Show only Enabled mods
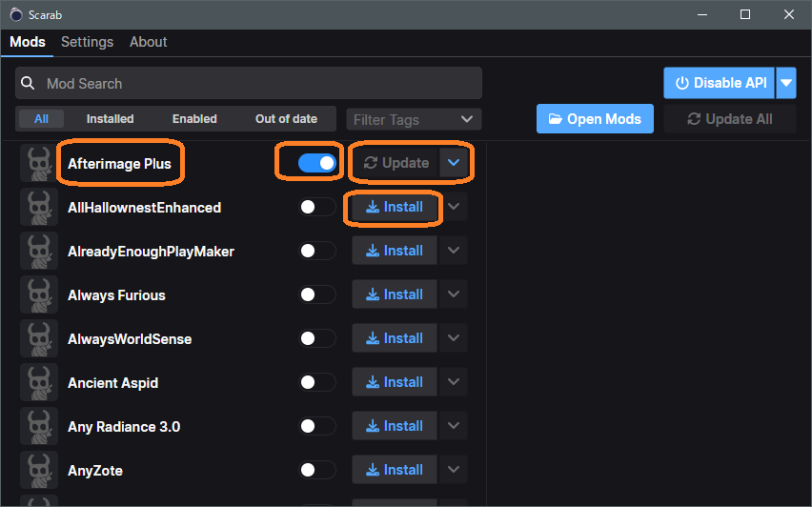The width and height of the screenshot is (812, 507). (194, 119)
